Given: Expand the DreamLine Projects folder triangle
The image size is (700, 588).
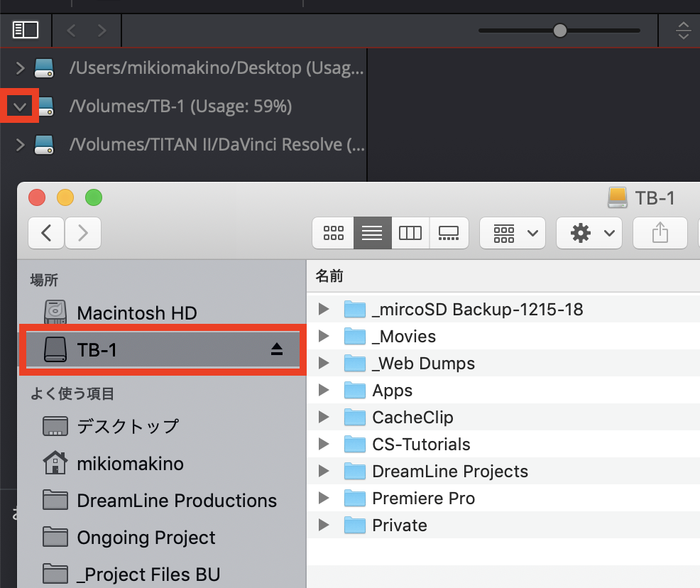Looking at the screenshot, I should (324, 471).
